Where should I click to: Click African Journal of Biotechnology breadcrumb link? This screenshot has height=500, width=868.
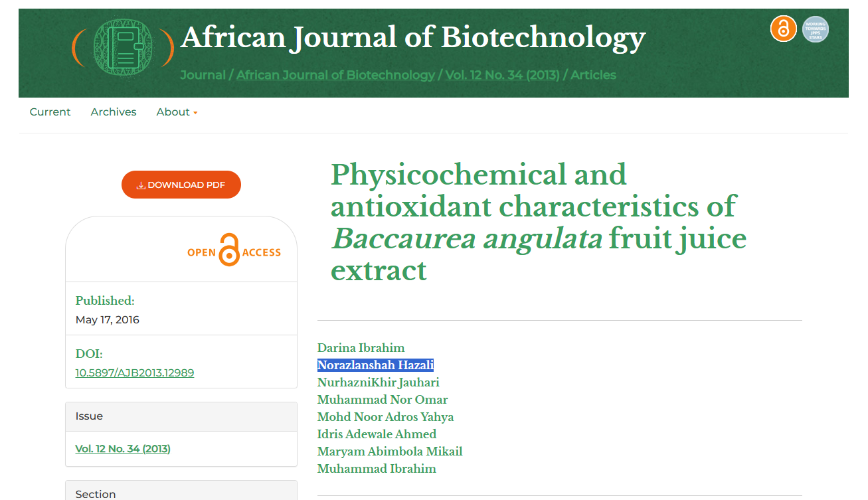click(x=335, y=75)
